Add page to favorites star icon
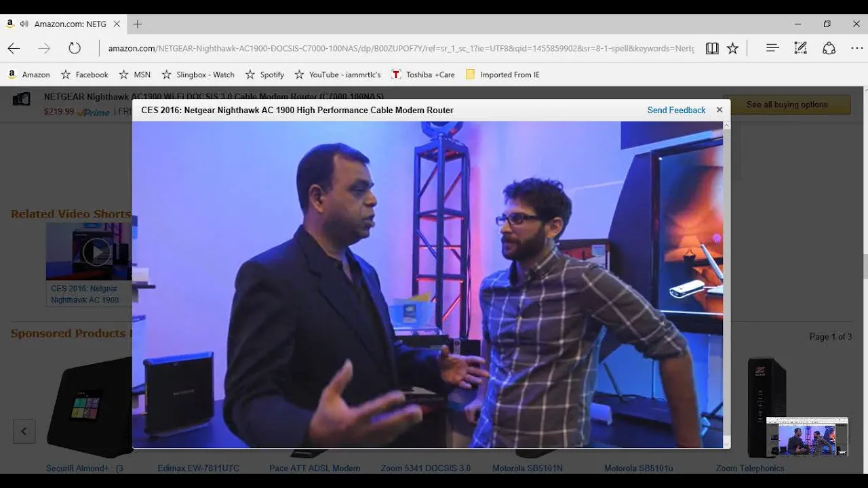Viewport: 868px width, 488px height. 733,48
